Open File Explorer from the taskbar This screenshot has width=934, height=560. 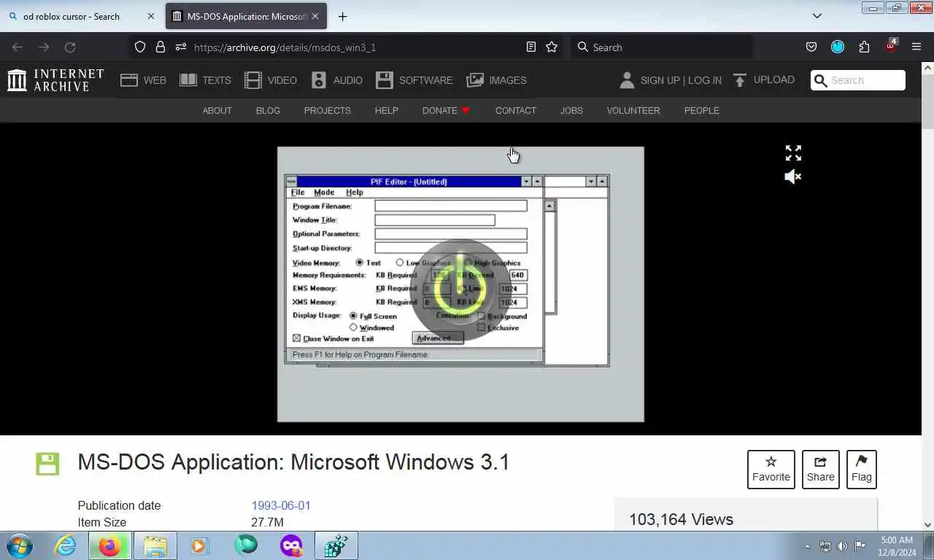[155, 545]
